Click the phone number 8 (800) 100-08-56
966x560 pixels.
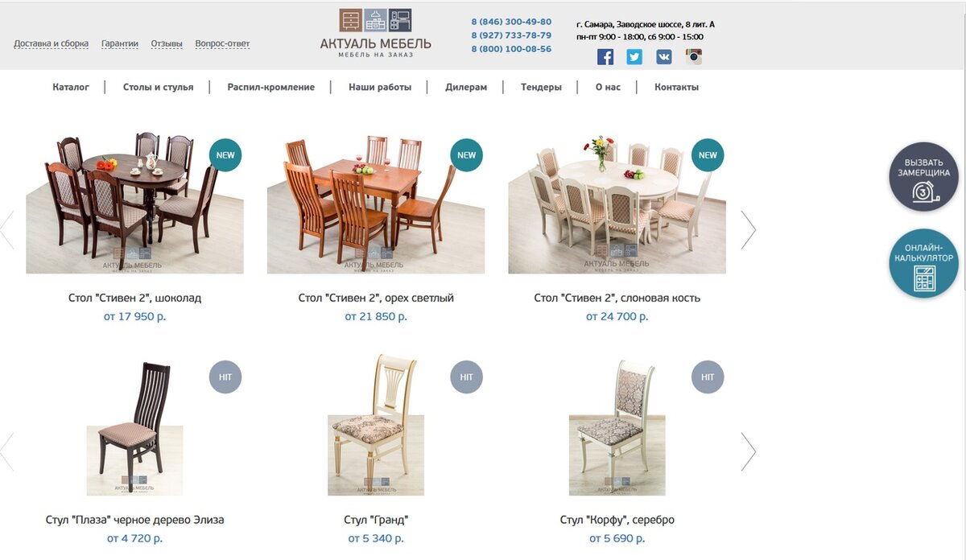coord(511,49)
